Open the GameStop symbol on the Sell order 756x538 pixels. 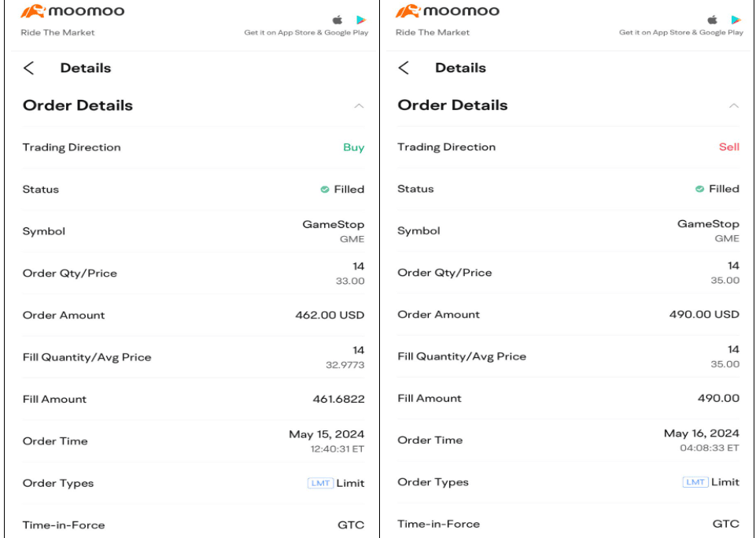[708, 224]
